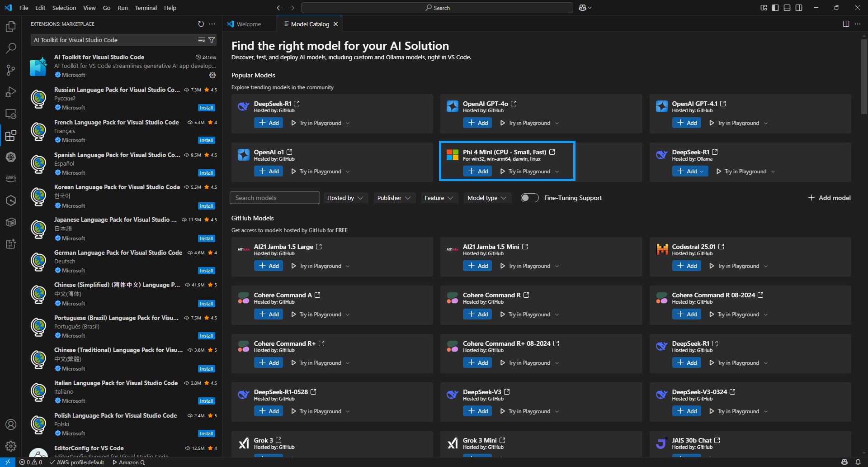Install Japanese Language Pack extension

click(x=207, y=238)
